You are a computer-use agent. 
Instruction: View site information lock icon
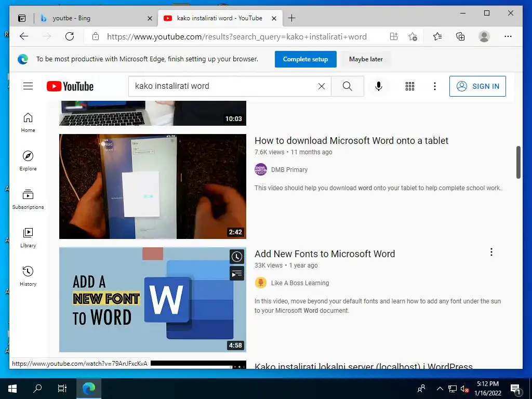click(x=96, y=36)
